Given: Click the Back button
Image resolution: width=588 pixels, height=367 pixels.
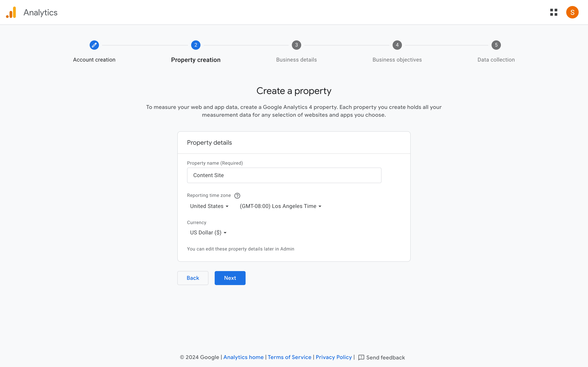Looking at the screenshot, I should 193,278.
